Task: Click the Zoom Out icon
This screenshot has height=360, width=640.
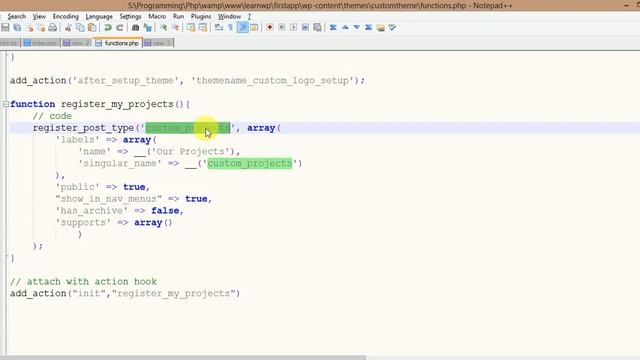Action: [x=175, y=27]
